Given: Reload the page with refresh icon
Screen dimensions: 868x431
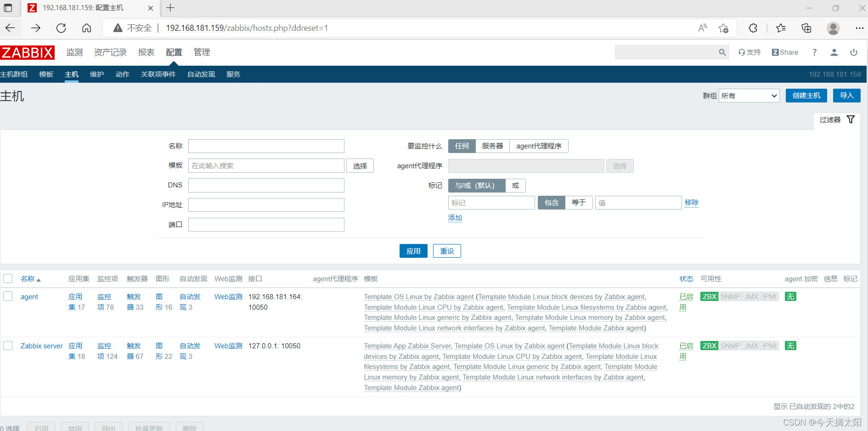Looking at the screenshot, I should 61,28.
